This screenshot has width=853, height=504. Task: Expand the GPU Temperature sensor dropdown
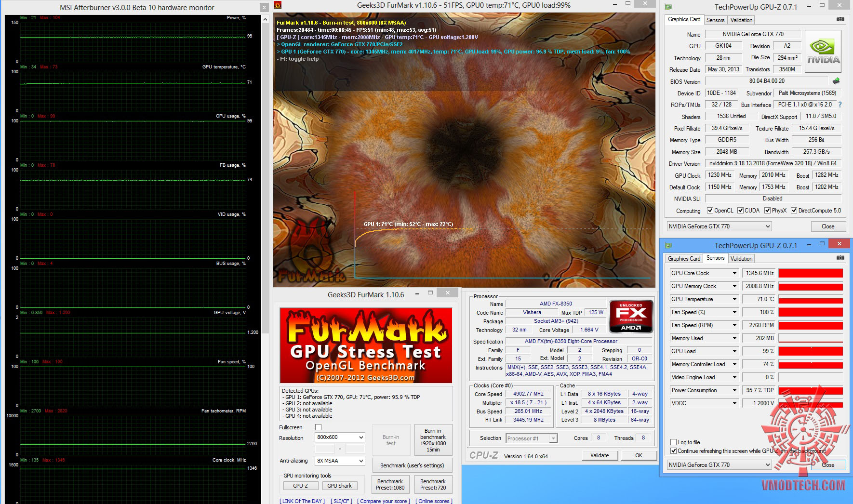[734, 299]
